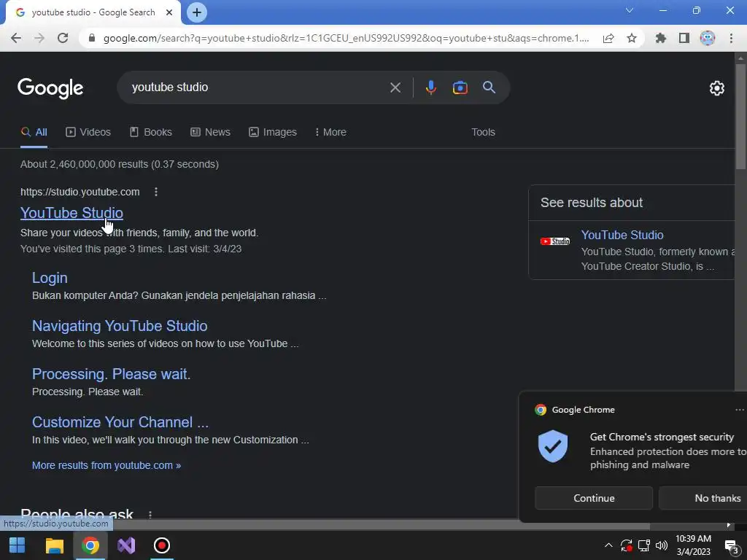
Task: Open More results from youtube.com
Action: (x=107, y=465)
